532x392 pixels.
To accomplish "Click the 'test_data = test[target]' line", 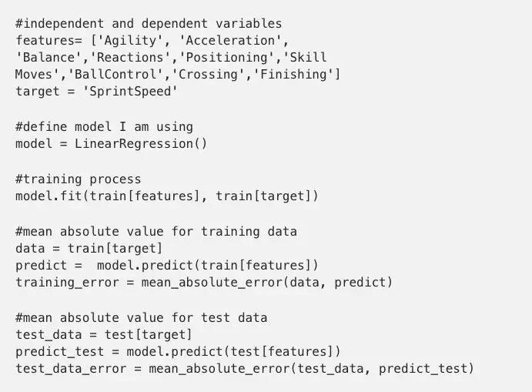I will [x=104, y=335].
